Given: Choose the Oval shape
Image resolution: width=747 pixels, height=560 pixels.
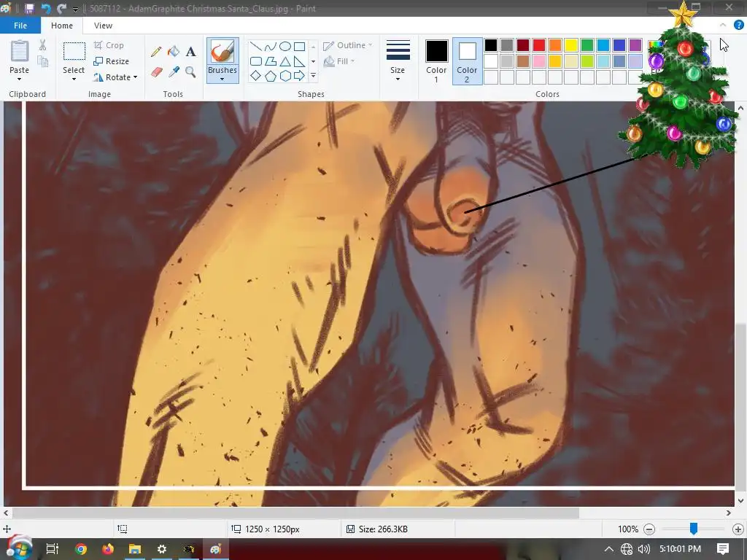Looking at the screenshot, I should point(285,46).
